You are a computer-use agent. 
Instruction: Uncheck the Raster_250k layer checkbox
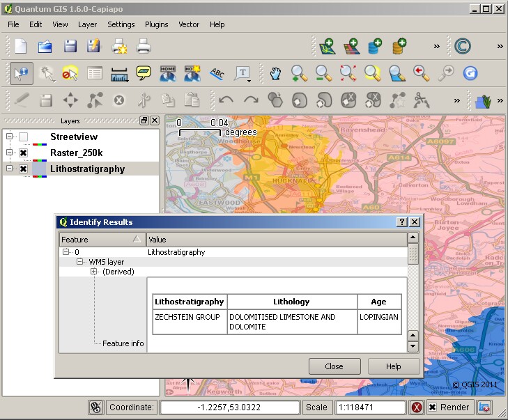click(x=23, y=153)
